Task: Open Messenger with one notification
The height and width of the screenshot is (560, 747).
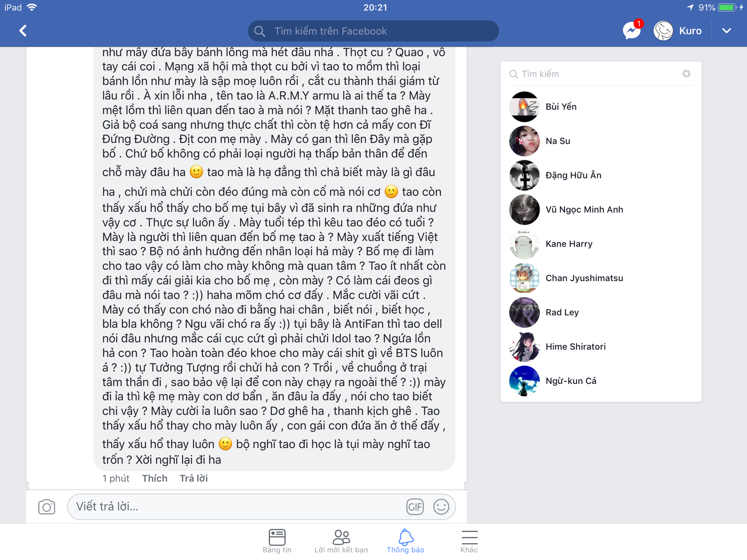Action: (x=632, y=30)
